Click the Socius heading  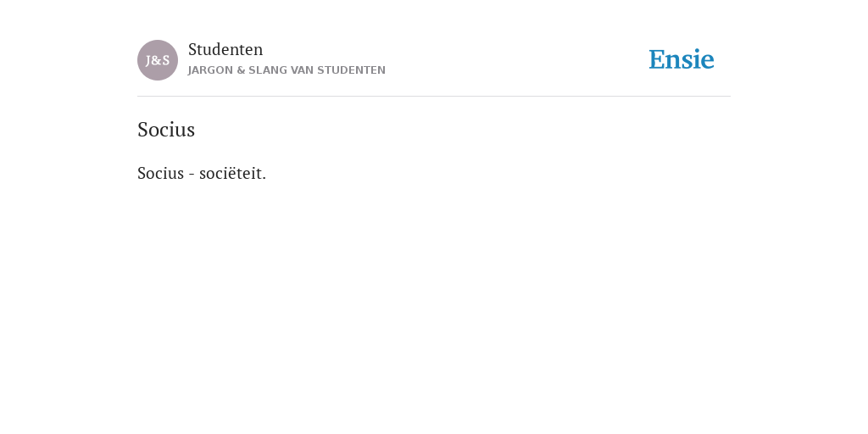[x=166, y=130]
